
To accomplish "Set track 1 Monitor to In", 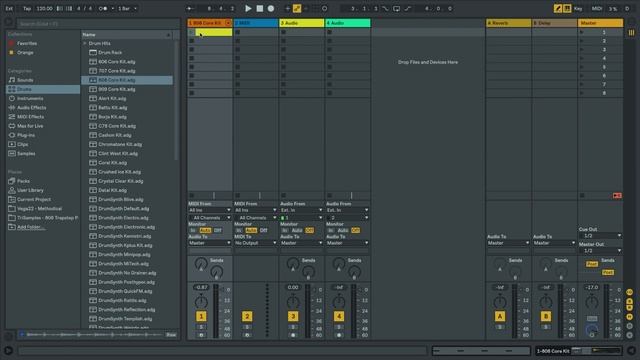I will click(193, 230).
